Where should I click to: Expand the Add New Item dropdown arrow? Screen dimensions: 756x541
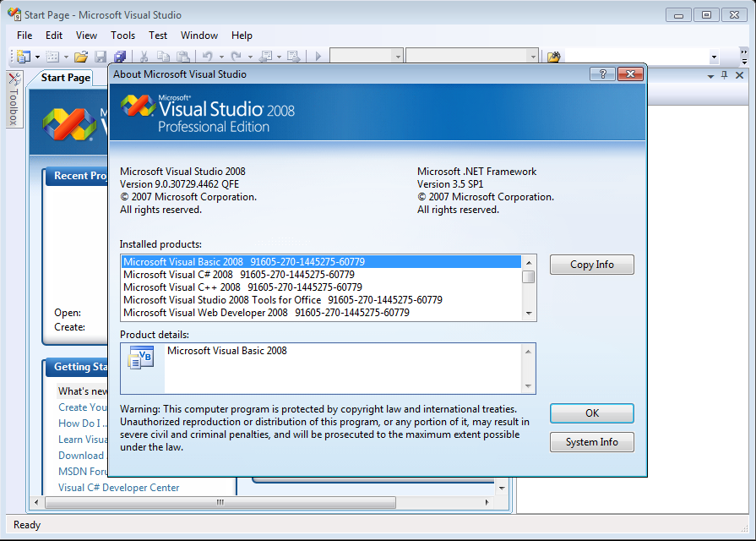(x=66, y=57)
